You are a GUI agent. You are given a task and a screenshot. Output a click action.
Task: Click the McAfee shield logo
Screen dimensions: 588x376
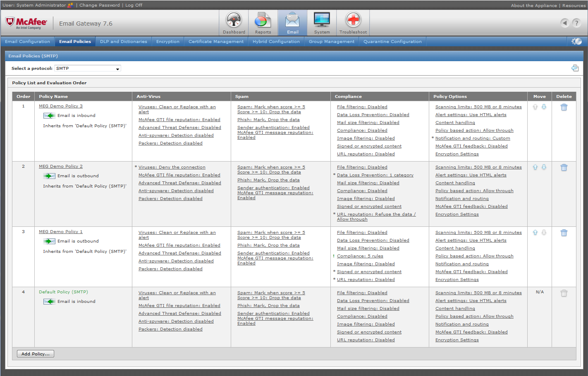click(x=10, y=21)
